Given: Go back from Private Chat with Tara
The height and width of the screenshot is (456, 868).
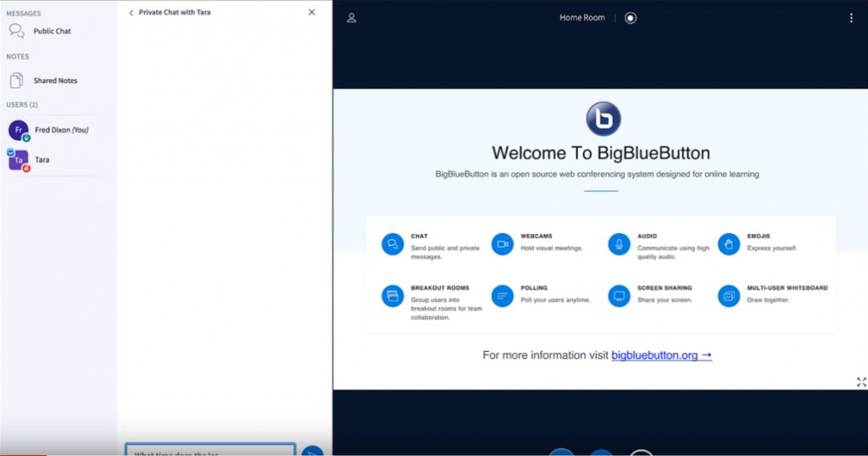Looking at the screenshot, I should click(x=131, y=13).
